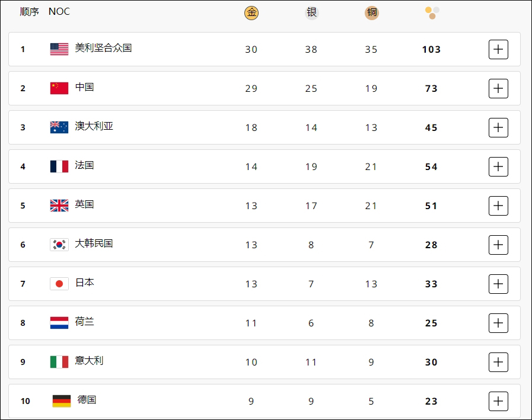Screen dimensions: 532x420
Task: Expand the 中国 row with plus button
Action: 498,88
